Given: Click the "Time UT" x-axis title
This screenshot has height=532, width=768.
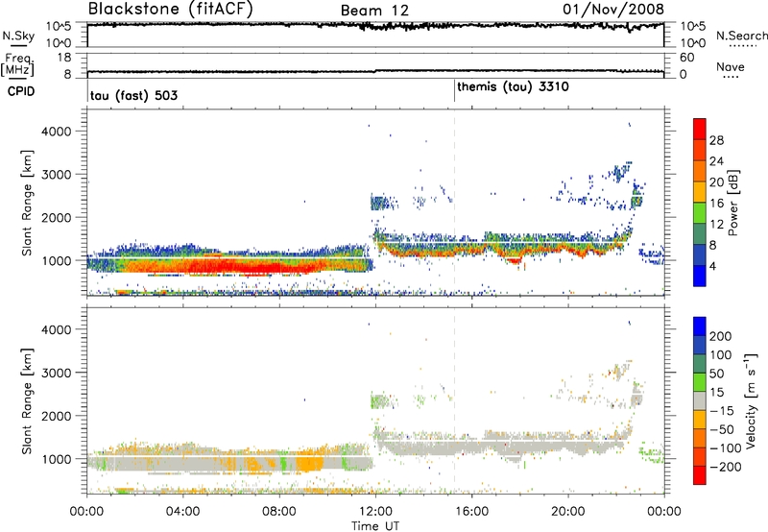Looking at the screenshot, I should point(375,526).
